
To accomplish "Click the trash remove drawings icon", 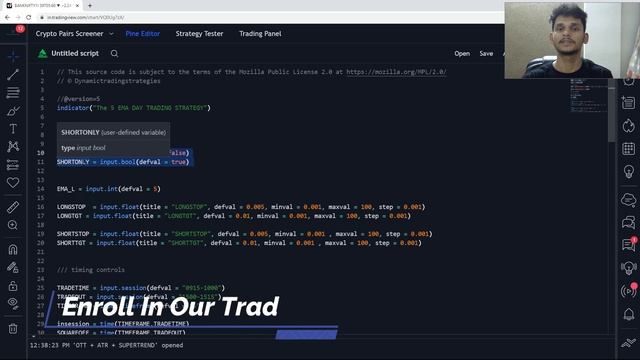I will coord(13,328).
